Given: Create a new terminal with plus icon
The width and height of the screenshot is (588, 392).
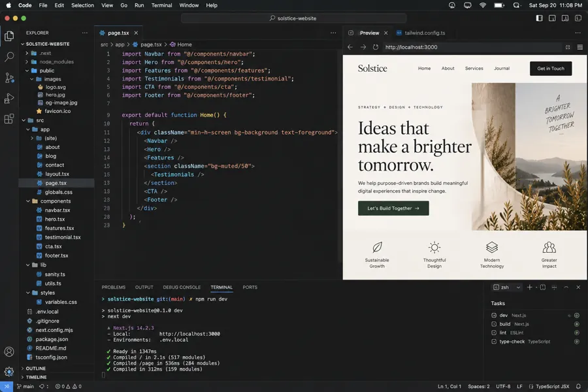Looking at the screenshot, I should click(529, 287).
